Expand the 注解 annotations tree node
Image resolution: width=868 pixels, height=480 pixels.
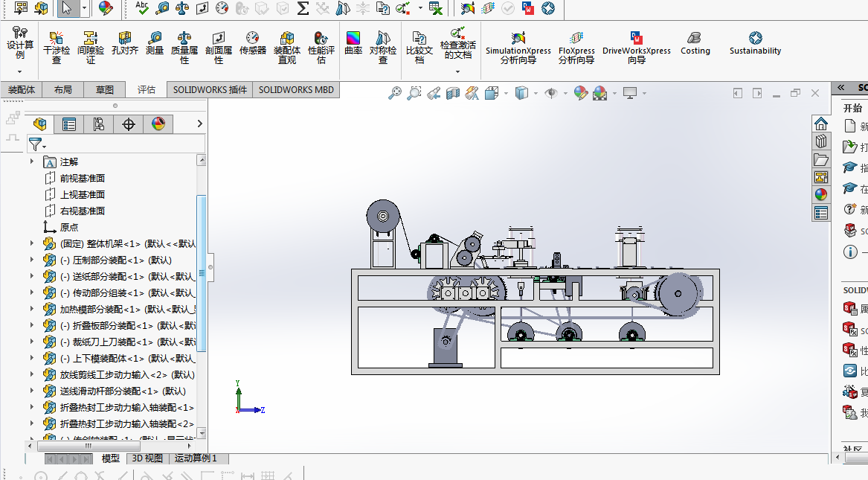tap(32, 161)
